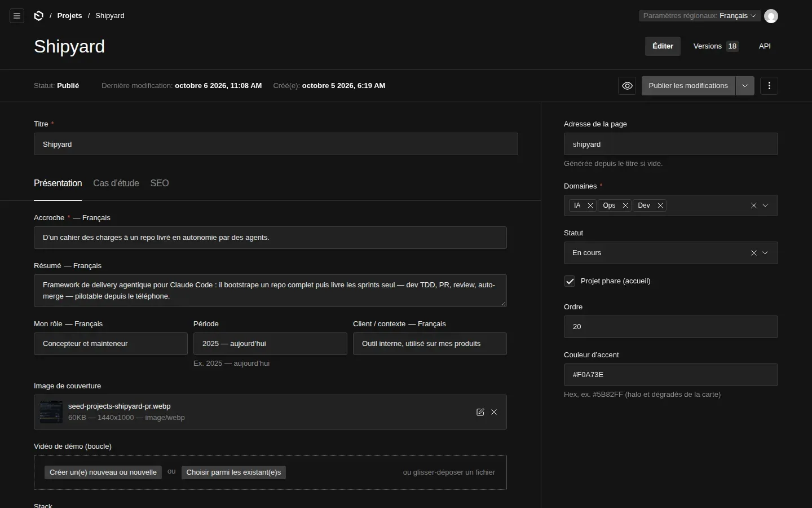This screenshot has height=508, width=812.
Task: Preview the page with the eye icon
Action: click(627, 86)
